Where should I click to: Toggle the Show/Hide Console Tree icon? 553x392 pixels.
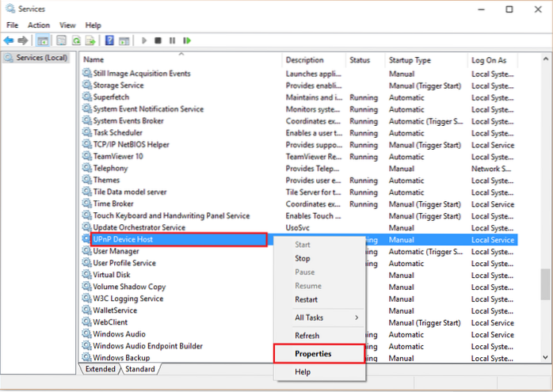tap(43, 40)
